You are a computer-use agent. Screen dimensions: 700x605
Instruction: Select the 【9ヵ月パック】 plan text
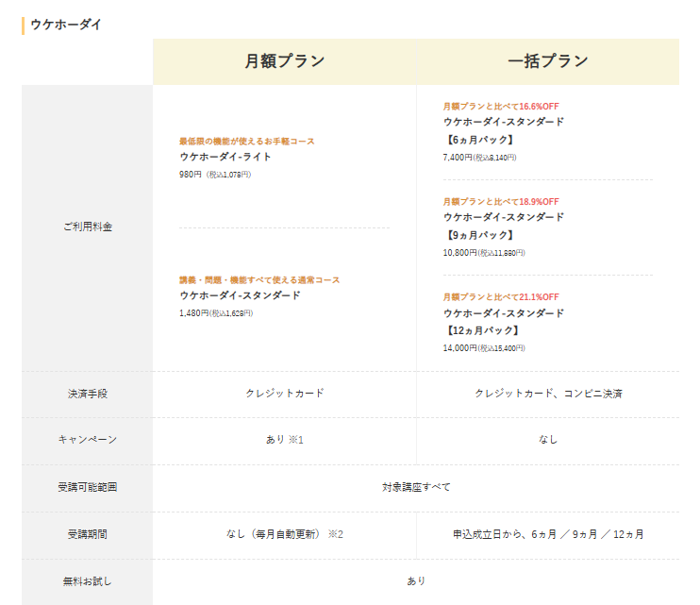point(480,235)
